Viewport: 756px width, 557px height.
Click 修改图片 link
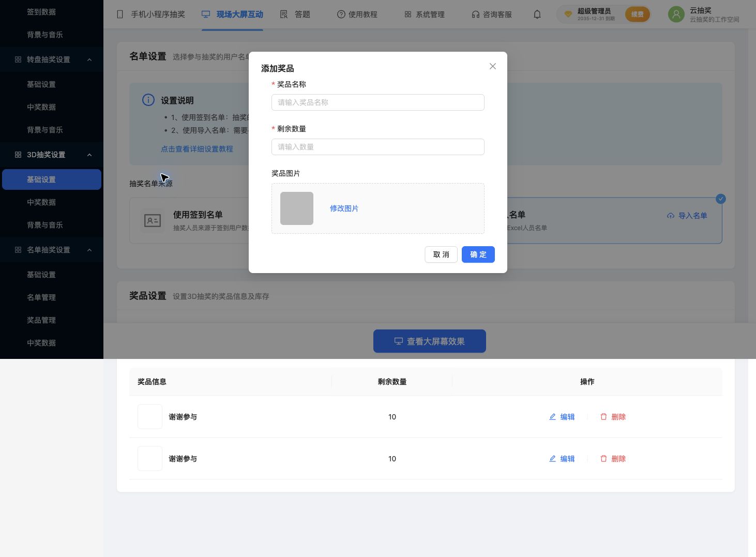click(x=344, y=208)
